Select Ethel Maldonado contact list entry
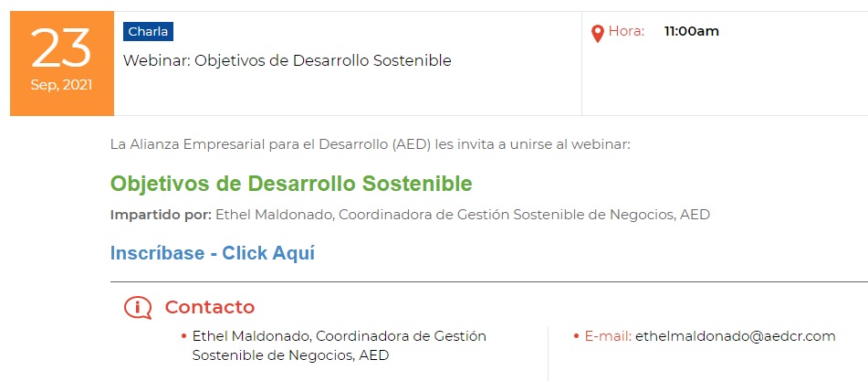 tap(340, 345)
